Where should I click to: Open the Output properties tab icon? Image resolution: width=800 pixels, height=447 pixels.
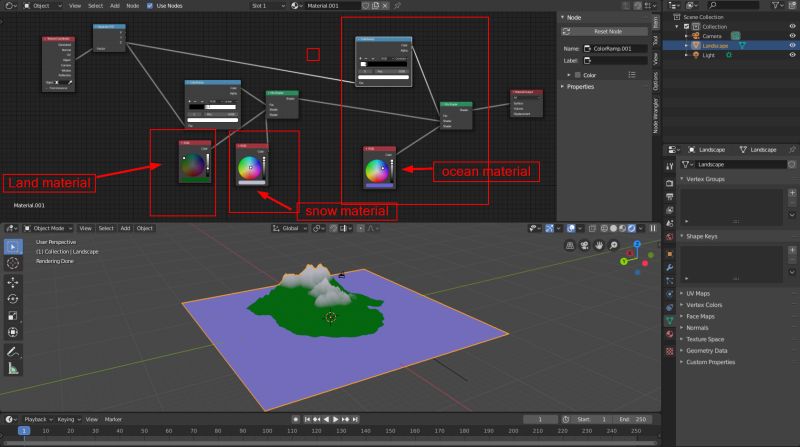click(x=670, y=196)
